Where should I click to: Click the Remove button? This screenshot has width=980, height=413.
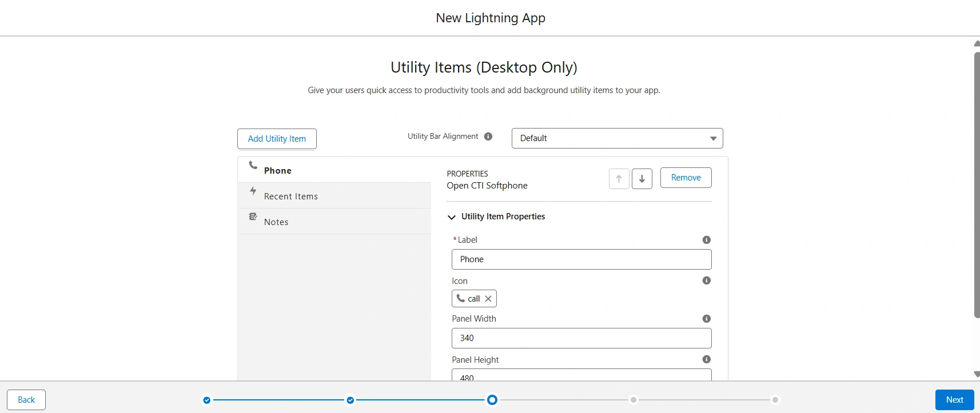coord(686,178)
